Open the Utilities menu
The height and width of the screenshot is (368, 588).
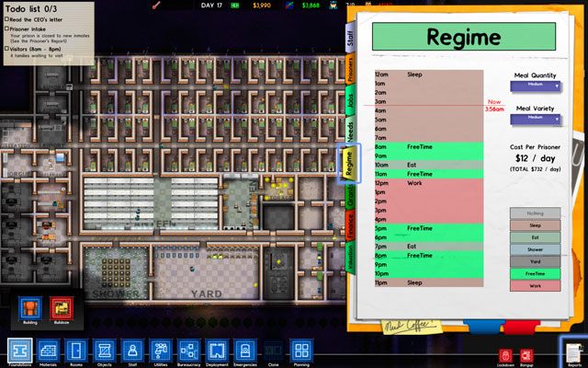161,351
